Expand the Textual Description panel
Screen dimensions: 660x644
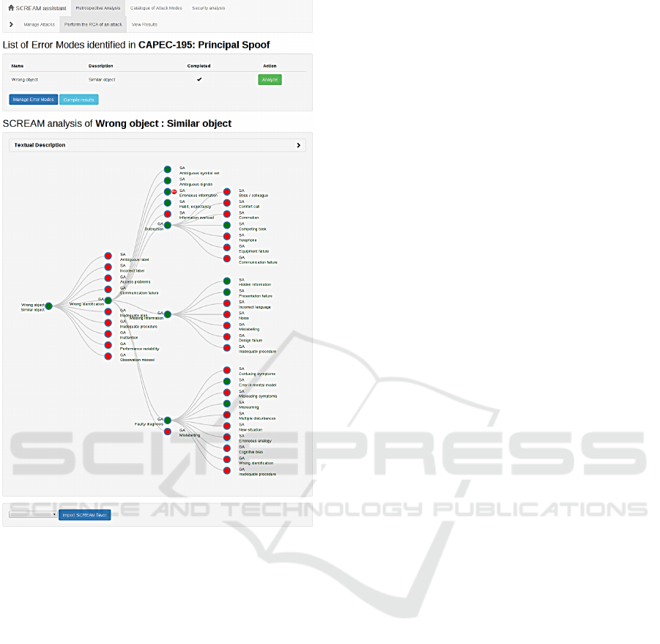(x=298, y=145)
